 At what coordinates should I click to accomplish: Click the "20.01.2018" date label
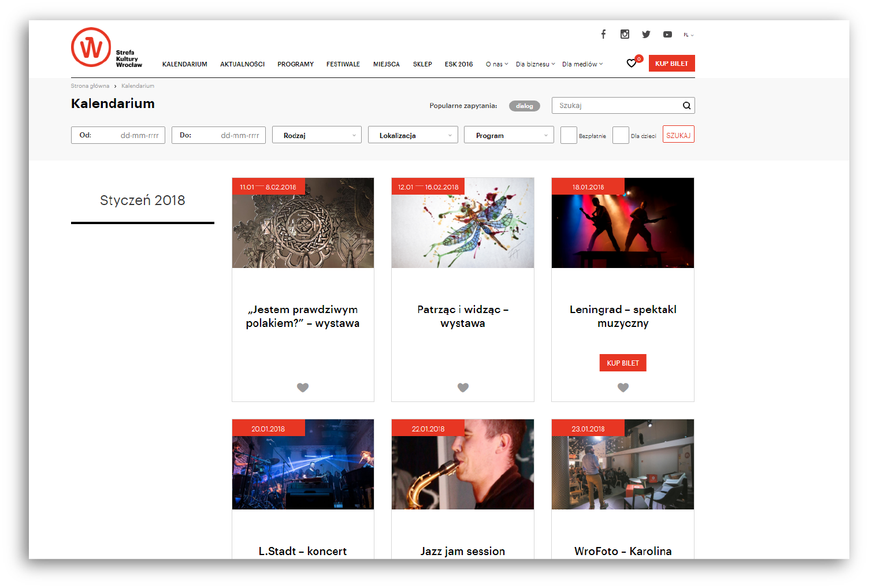click(x=268, y=429)
